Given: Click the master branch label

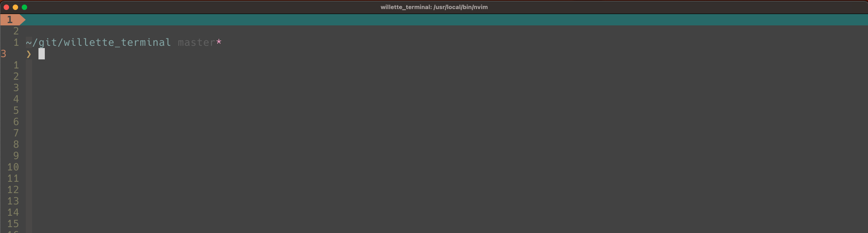Looking at the screenshot, I should coord(196,43).
